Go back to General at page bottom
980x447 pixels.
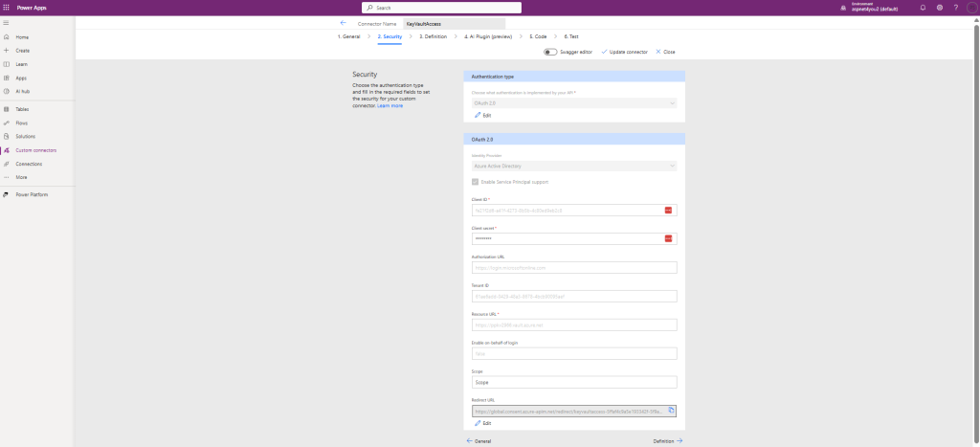pos(479,440)
